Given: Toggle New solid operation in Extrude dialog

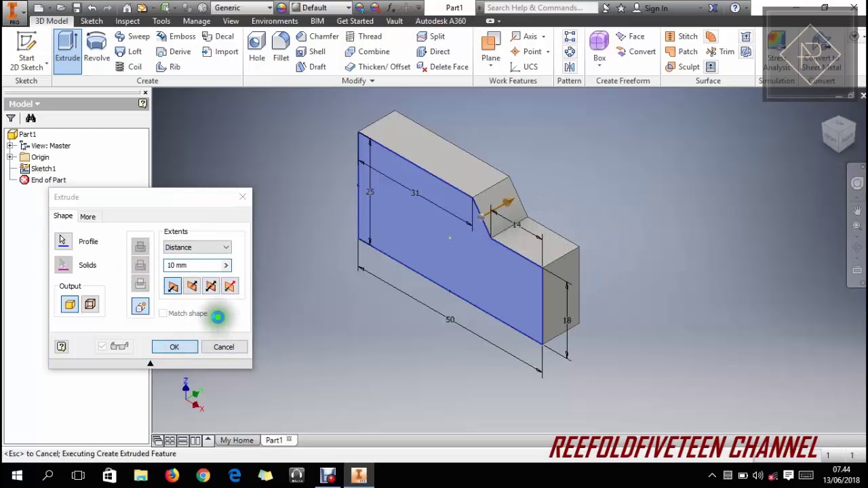Looking at the screenshot, I should (140, 307).
